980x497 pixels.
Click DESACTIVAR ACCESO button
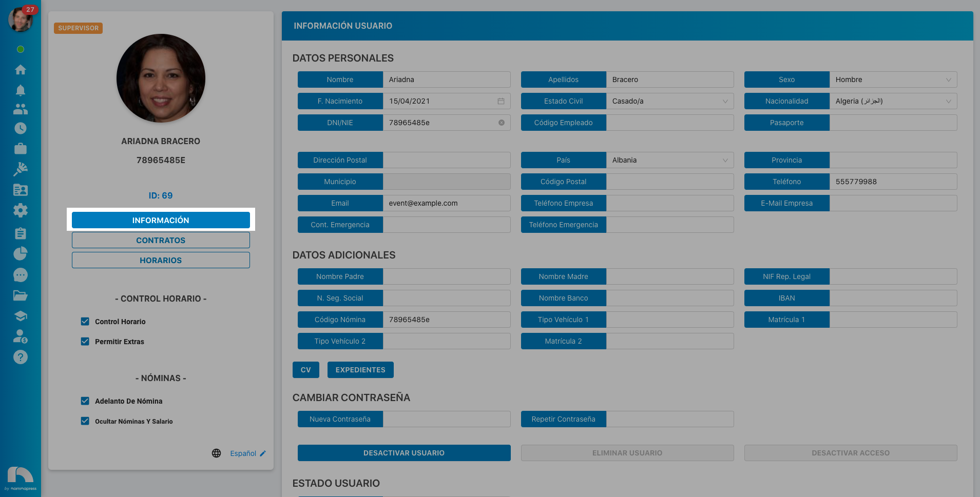(851, 453)
